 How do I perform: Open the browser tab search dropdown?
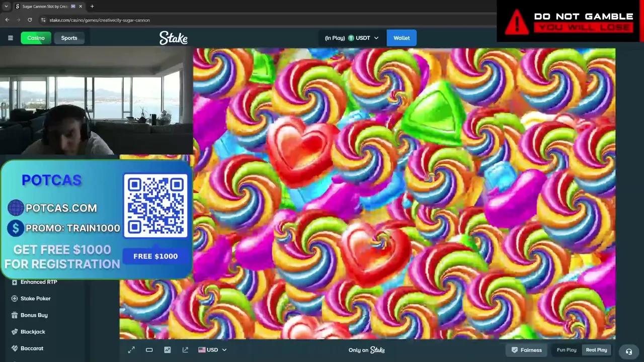click(x=6, y=7)
